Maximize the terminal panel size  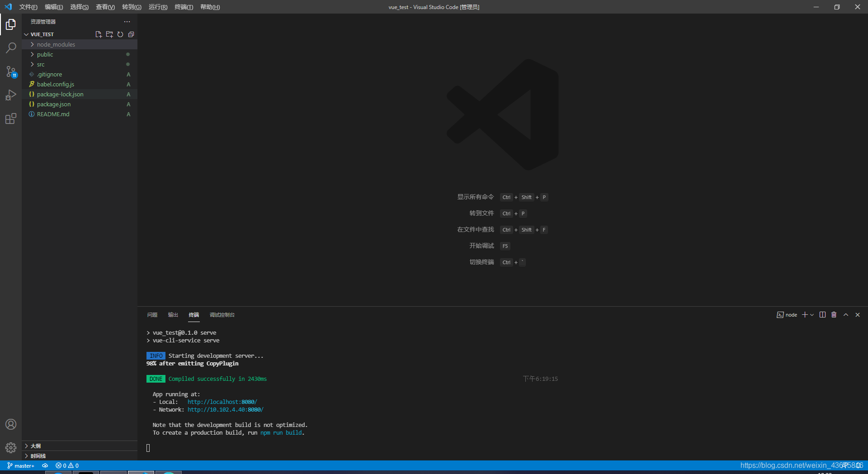tap(846, 315)
